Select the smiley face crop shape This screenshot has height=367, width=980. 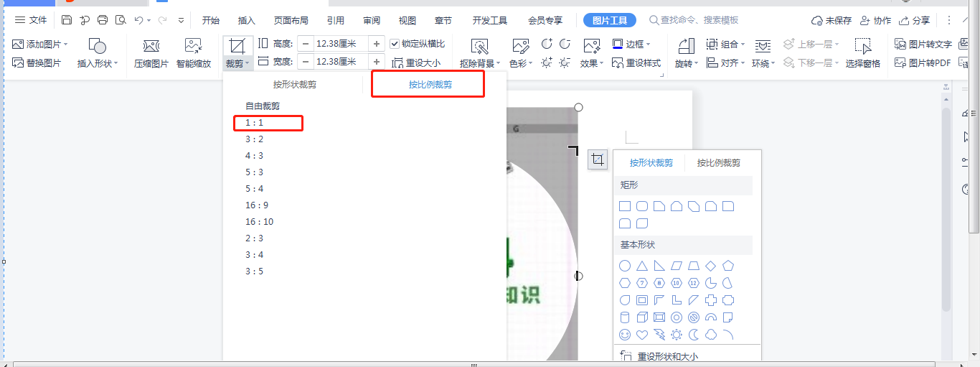[x=625, y=335]
